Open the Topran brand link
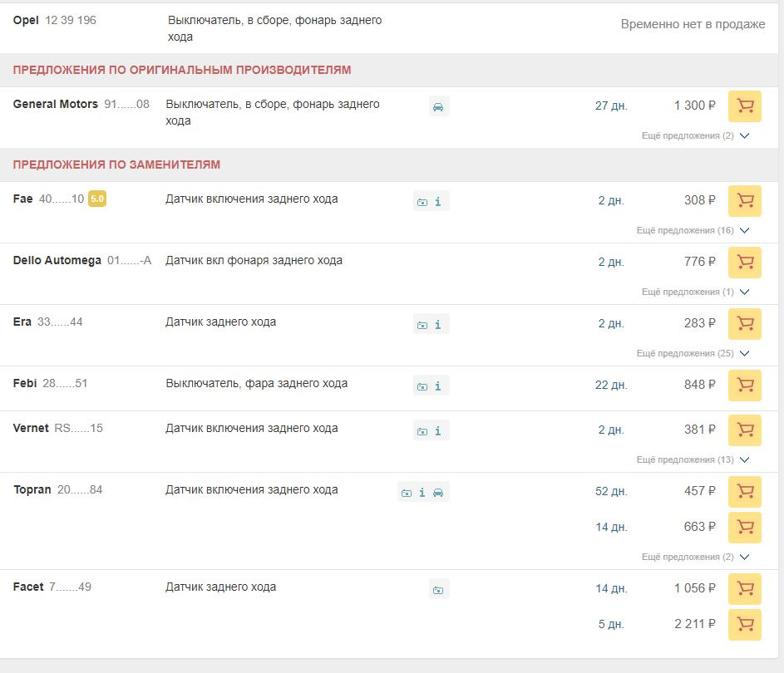The width and height of the screenshot is (784, 673). tap(32, 489)
